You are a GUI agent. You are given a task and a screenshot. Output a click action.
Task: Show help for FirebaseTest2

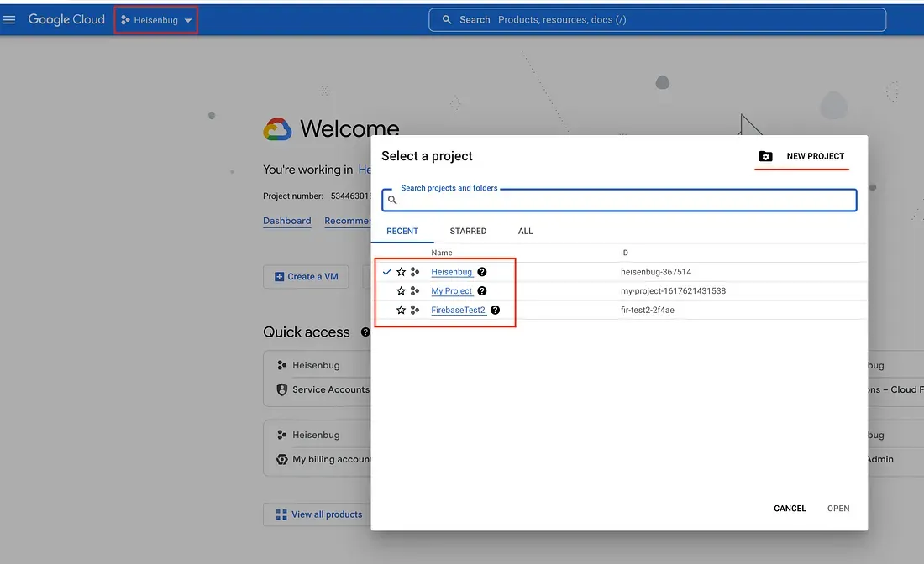click(495, 311)
